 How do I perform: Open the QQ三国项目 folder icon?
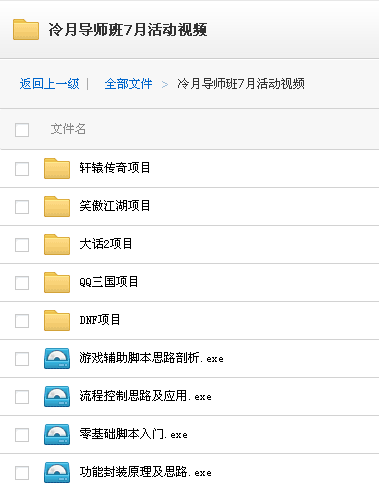coord(57,282)
